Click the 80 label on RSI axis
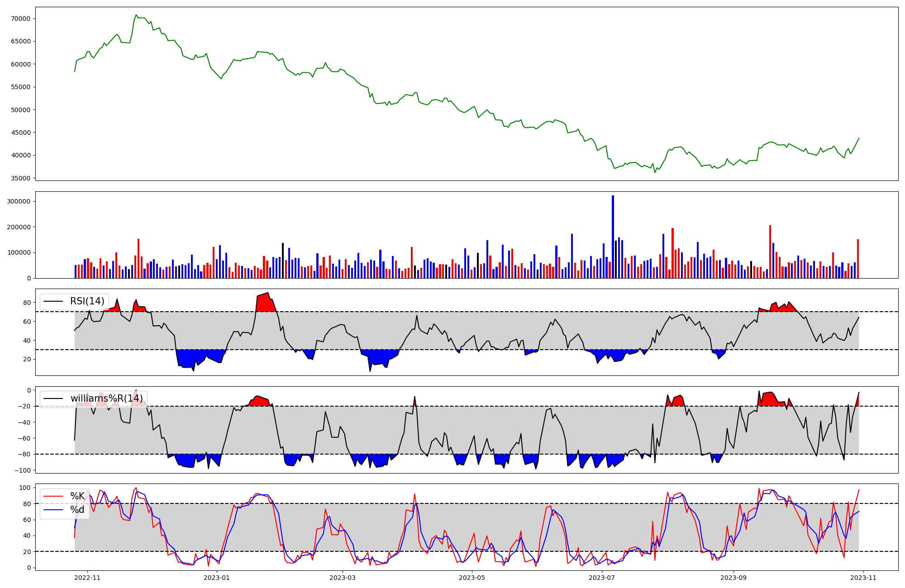 pos(27,303)
